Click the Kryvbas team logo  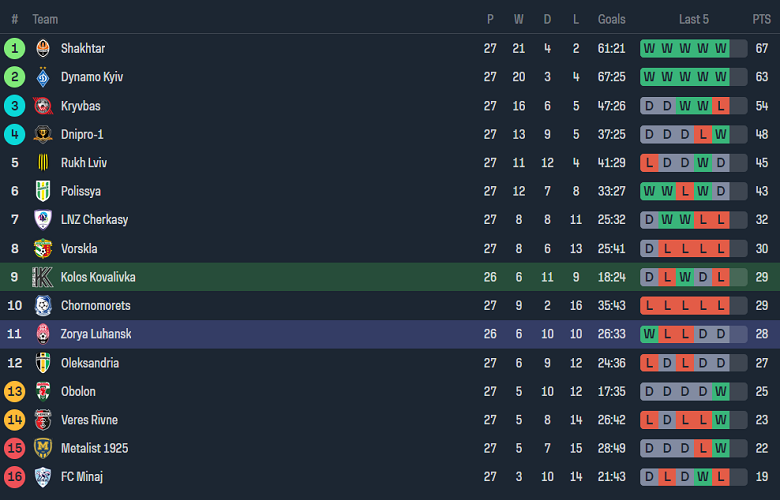pyautogui.click(x=43, y=106)
